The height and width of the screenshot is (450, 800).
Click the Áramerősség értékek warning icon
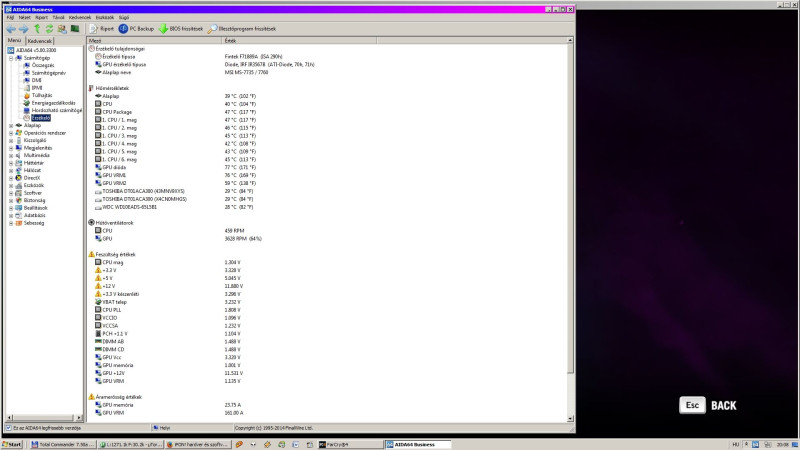pyautogui.click(x=91, y=397)
